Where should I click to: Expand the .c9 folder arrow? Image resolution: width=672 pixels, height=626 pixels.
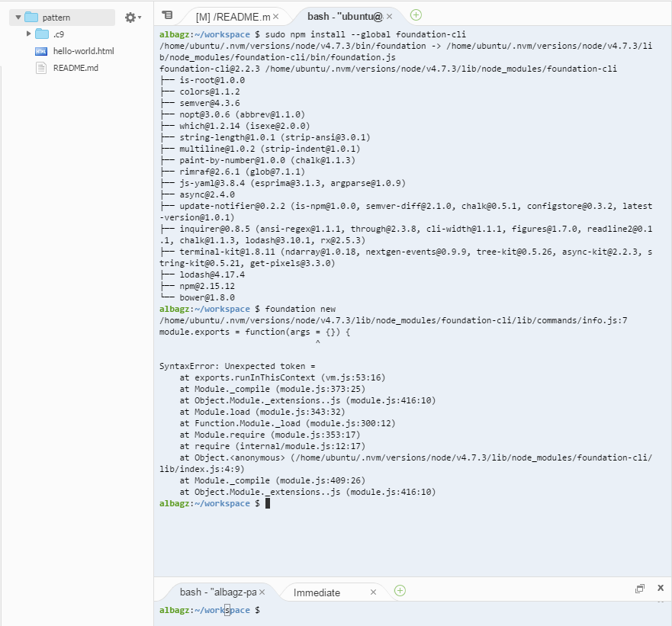[x=28, y=34]
